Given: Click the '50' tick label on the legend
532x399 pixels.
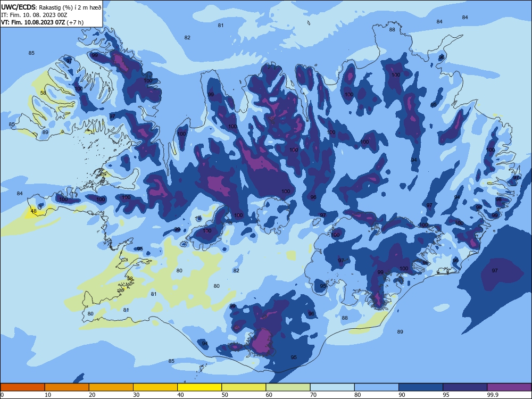Looking at the screenshot, I should click(x=225, y=395).
